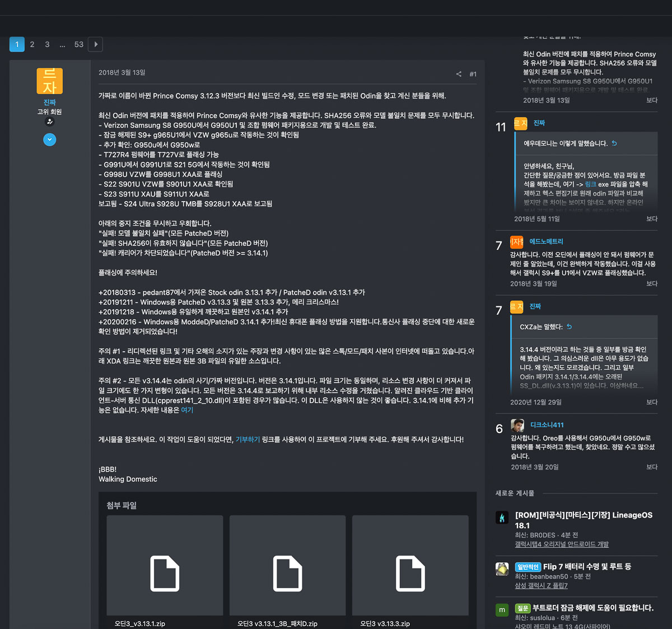Viewport: 672px width, 629px height.
Task: Click 보다 for the 2018년 3월 19일 post
Action: pyautogui.click(x=652, y=284)
